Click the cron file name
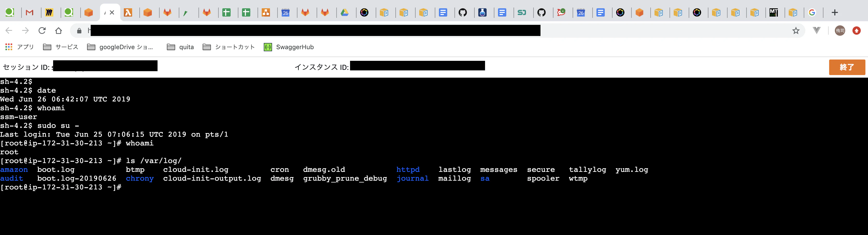This screenshot has height=235, width=868. (x=280, y=169)
